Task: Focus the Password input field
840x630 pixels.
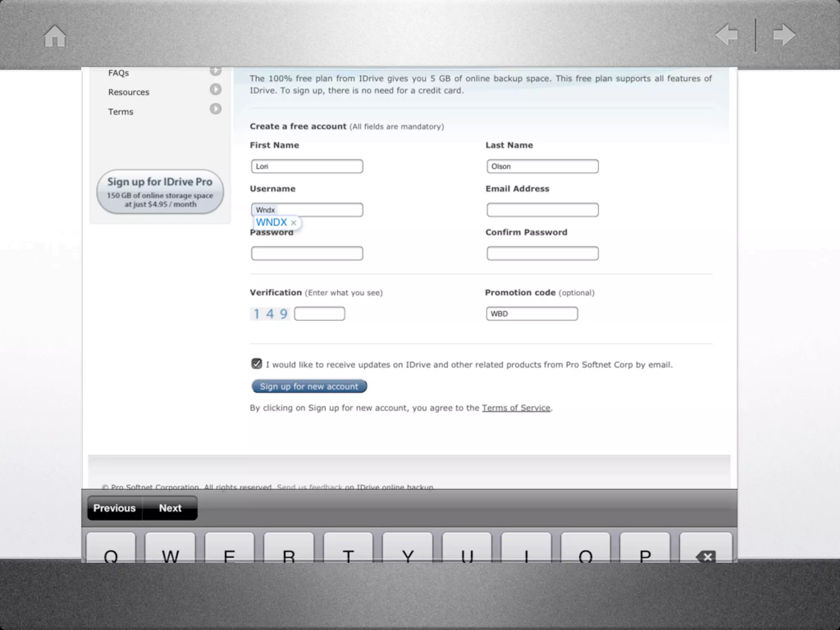Action: point(307,253)
